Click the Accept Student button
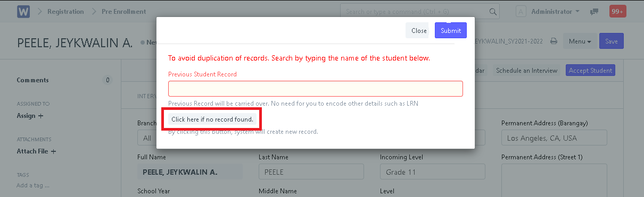The width and height of the screenshot is (644, 197). click(590, 70)
